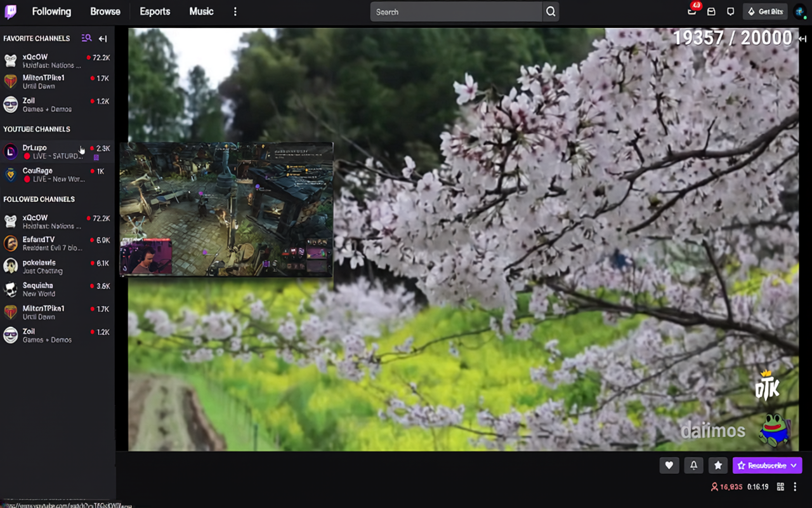This screenshot has width=812, height=508.
Task: Toggle the bell notifications button
Action: click(x=693, y=465)
